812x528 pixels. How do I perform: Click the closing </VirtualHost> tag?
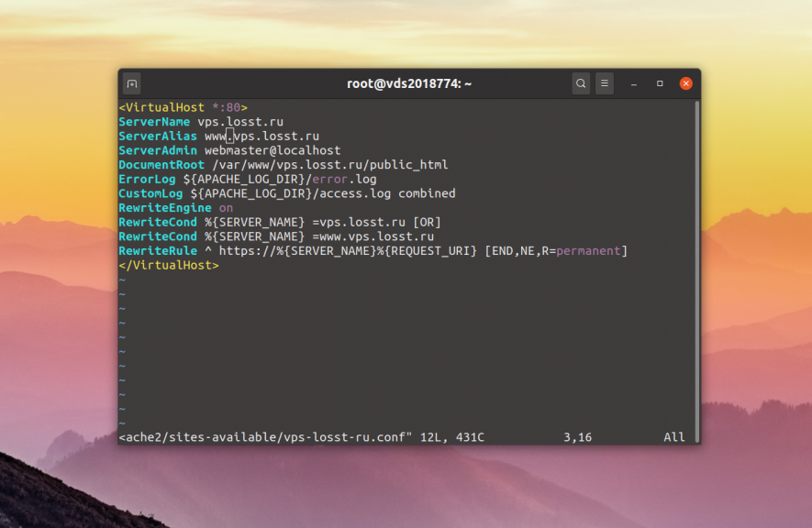coord(169,265)
